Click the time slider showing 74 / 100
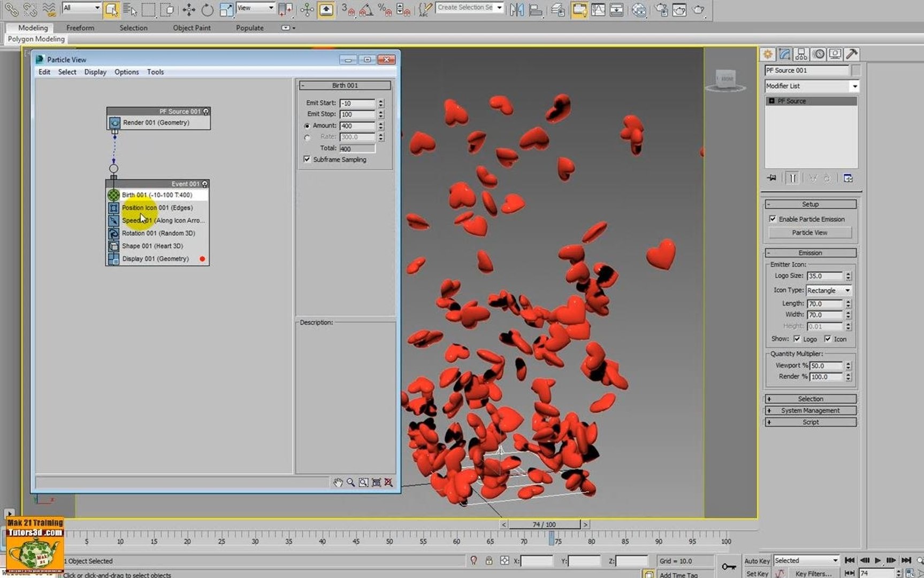 click(544, 524)
